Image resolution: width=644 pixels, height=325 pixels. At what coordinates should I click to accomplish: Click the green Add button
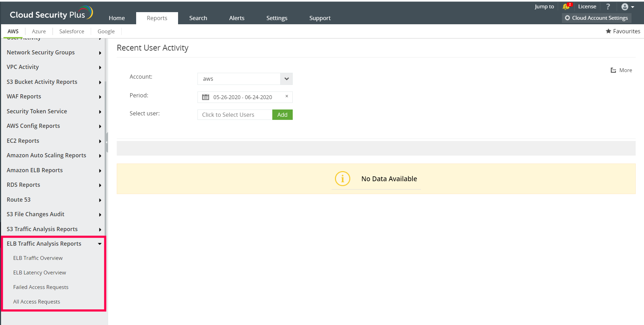[282, 114]
